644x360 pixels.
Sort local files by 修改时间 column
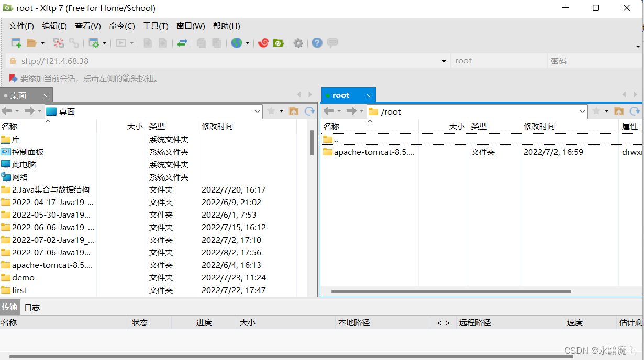click(x=217, y=126)
